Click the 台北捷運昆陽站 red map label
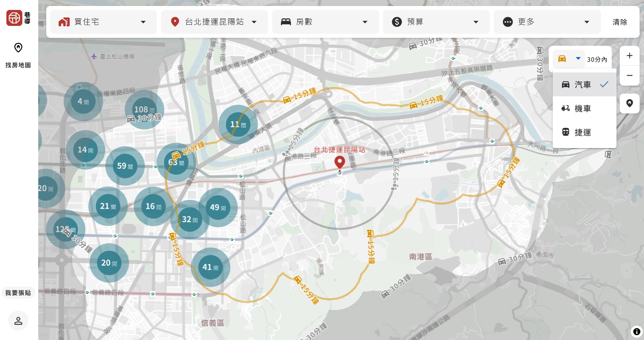Image resolution: width=644 pixels, height=340 pixels. 340,150
